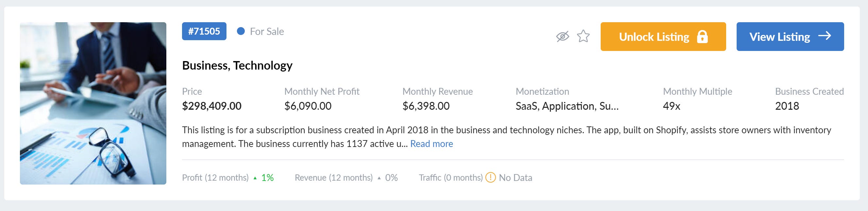This screenshot has height=211, width=868.
Task: Expand truncated Monetization value SaaS, Application
Action: [567, 106]
